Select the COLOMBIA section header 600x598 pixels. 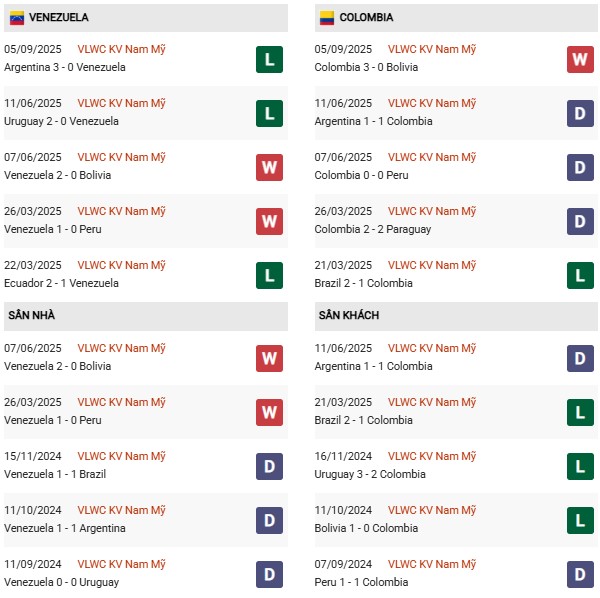point(366,18)
